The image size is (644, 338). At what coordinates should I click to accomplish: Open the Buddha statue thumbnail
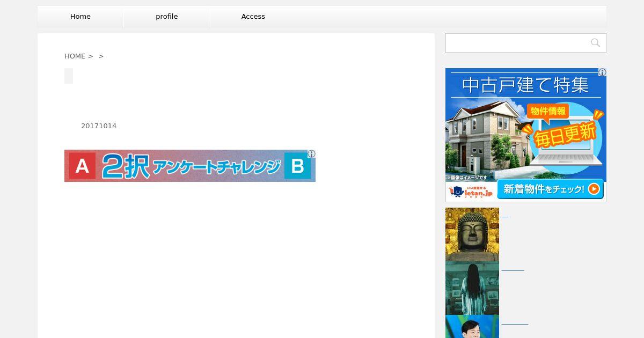(x=472, y=234)
